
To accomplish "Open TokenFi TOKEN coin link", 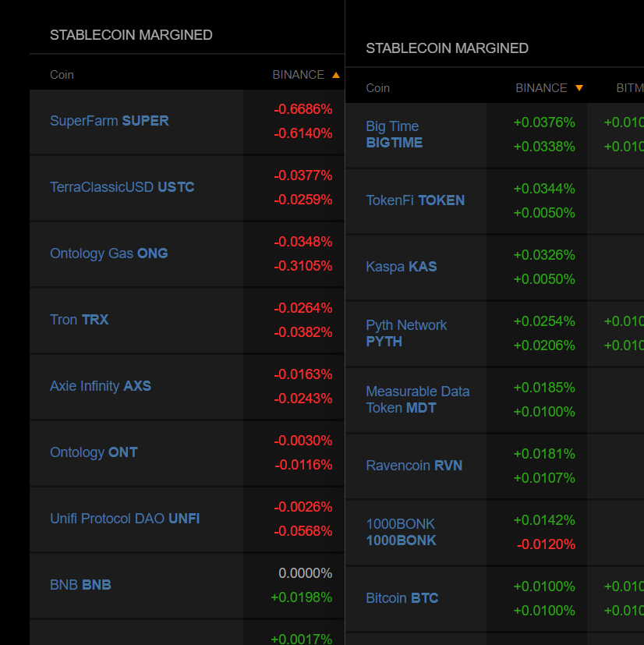I will click(x=416, y=200).
